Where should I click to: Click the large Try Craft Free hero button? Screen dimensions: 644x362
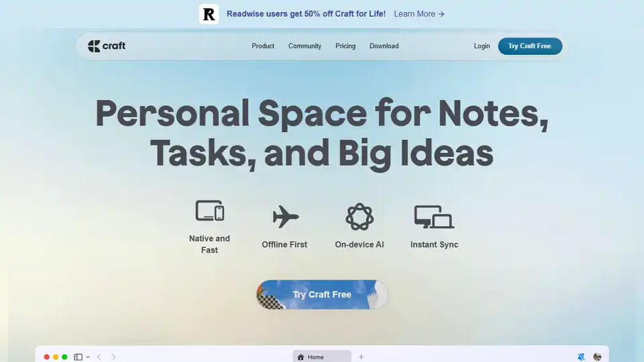[322, 294]
